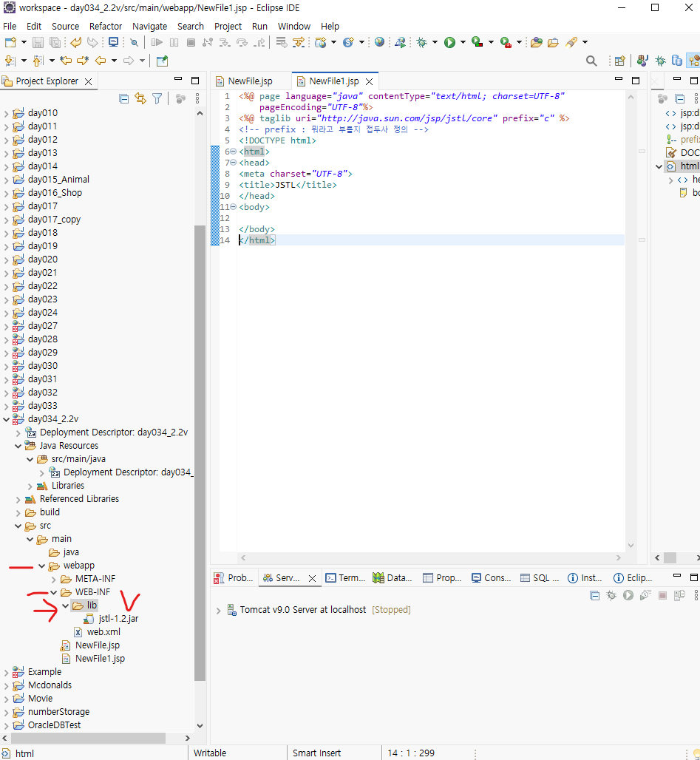Collapse the WEB-INF folder node

54,592
